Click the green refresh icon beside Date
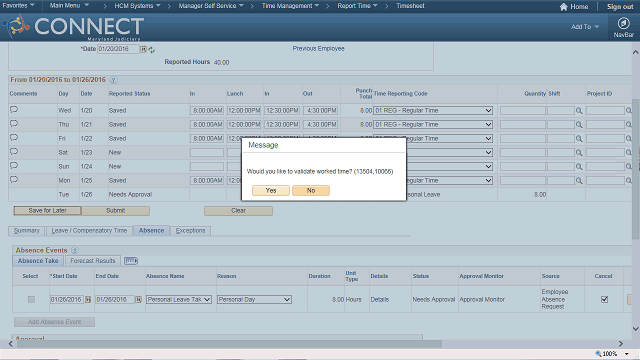640x360 pixels. coord(152,50)
